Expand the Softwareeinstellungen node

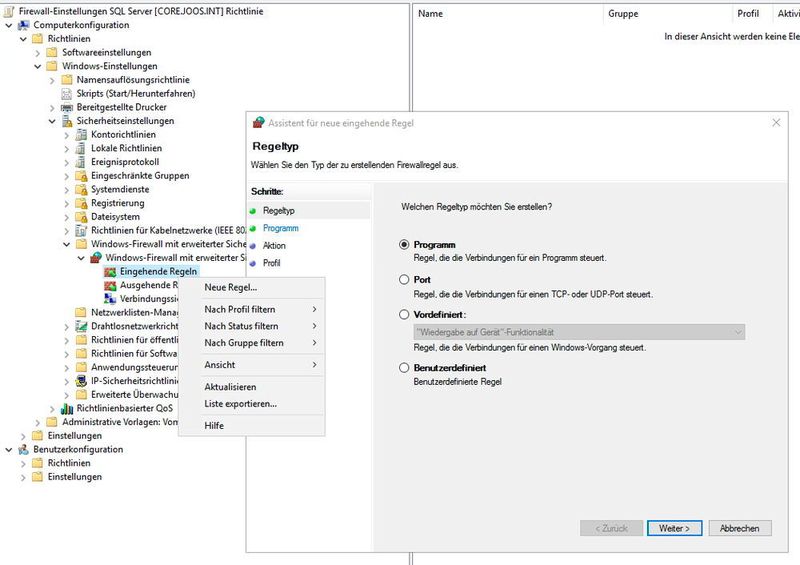tap(37, 53)
